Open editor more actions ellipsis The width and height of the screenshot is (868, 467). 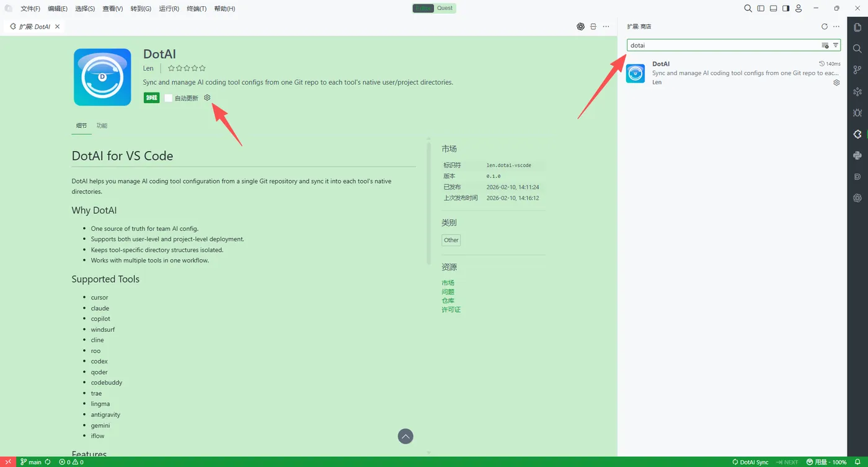tap(606, 27)
